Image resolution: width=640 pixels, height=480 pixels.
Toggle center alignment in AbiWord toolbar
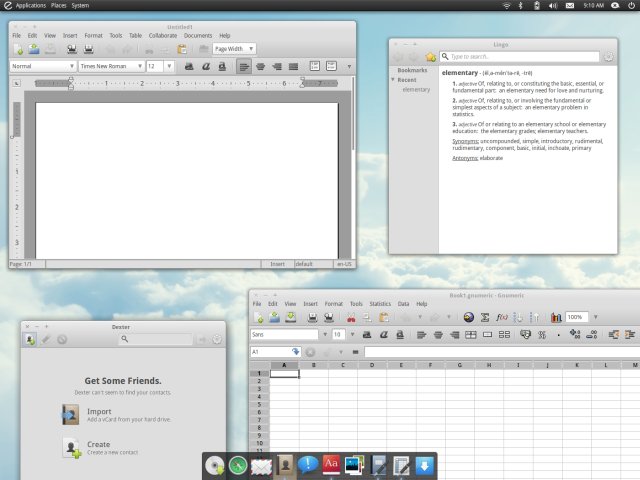(261, 66)
